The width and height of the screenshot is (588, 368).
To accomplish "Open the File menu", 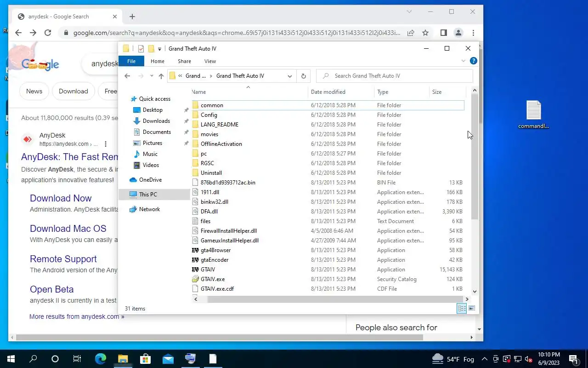I will coord(131,61).
